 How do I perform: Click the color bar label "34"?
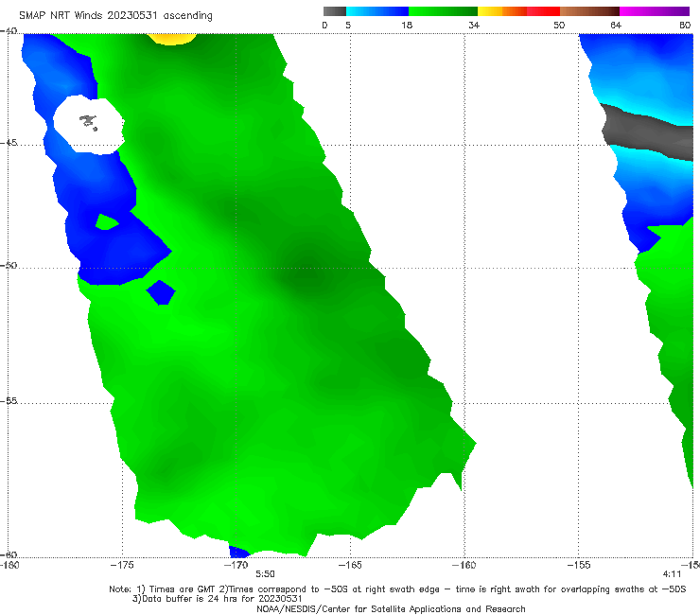[474, 25]
